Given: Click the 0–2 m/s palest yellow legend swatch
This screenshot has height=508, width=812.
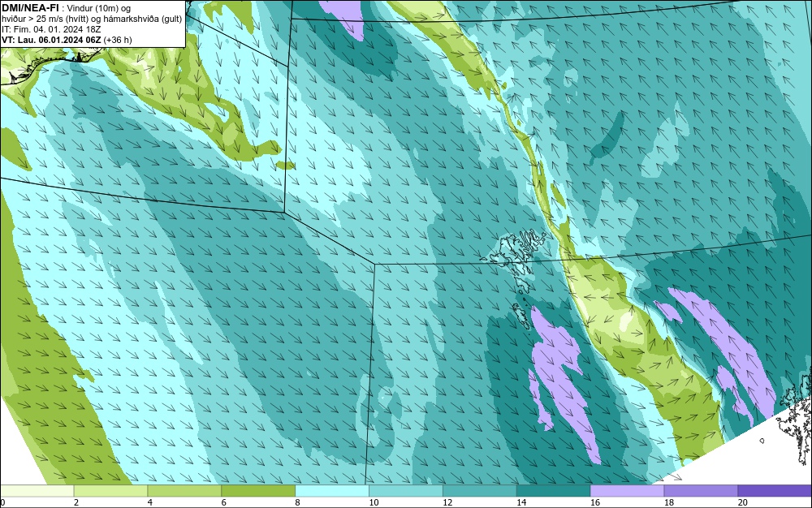Looking at the screenshot, I should coord(37,491).
